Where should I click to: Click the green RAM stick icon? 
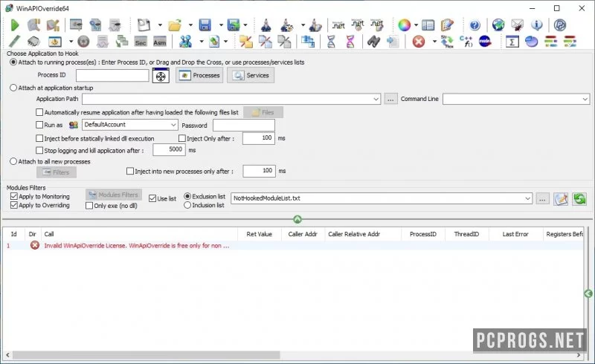[x=14, y=42]
